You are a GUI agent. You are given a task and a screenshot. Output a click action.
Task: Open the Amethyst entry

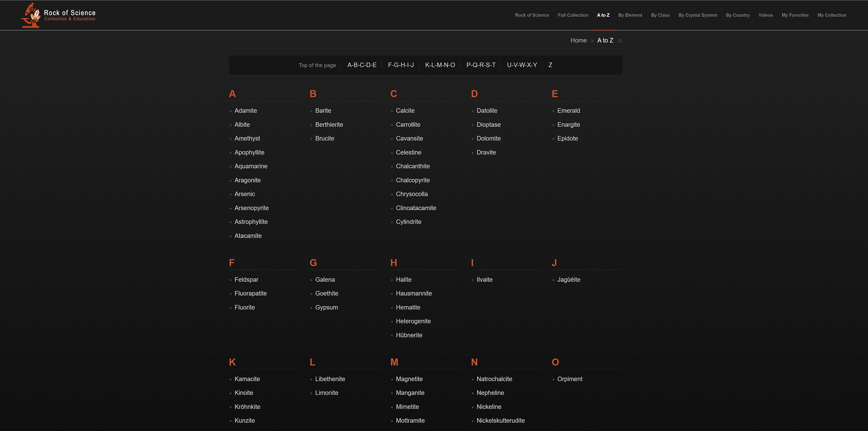click(x=247, y=138)
